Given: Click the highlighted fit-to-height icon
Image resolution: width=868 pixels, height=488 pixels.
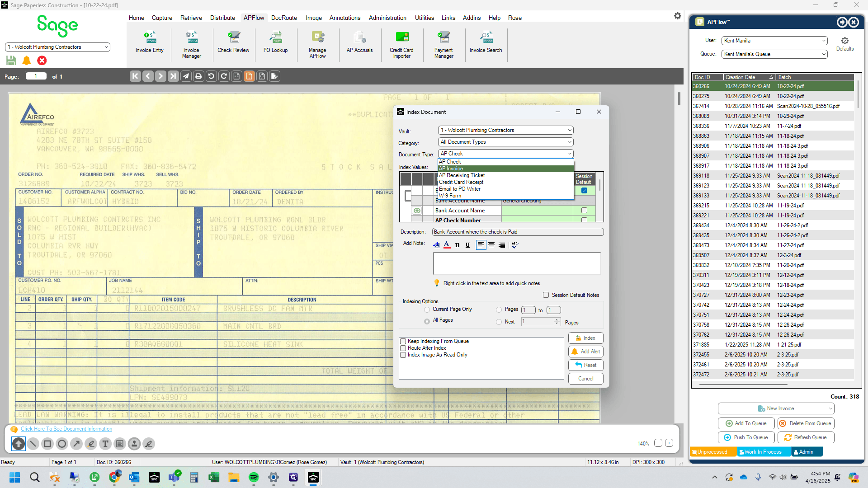Looking at the screenshot, I should pos(249,76).
